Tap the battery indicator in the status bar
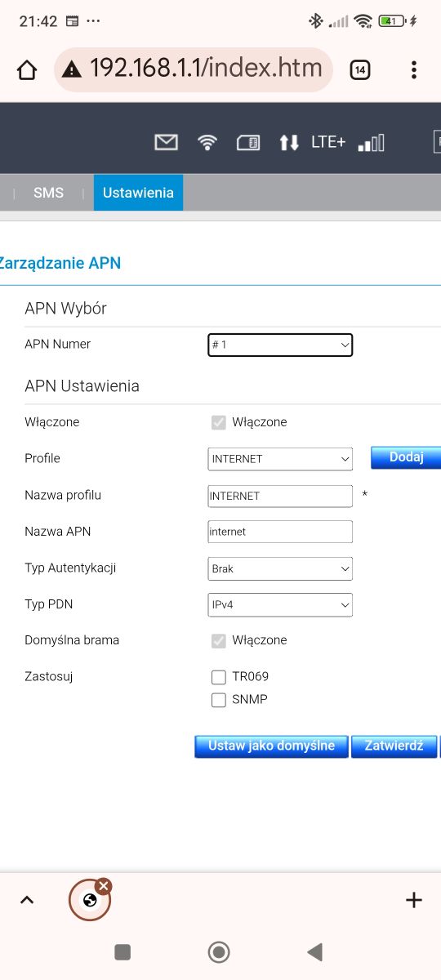The width and height of the screenshot is (441, 980). [392, 21]
